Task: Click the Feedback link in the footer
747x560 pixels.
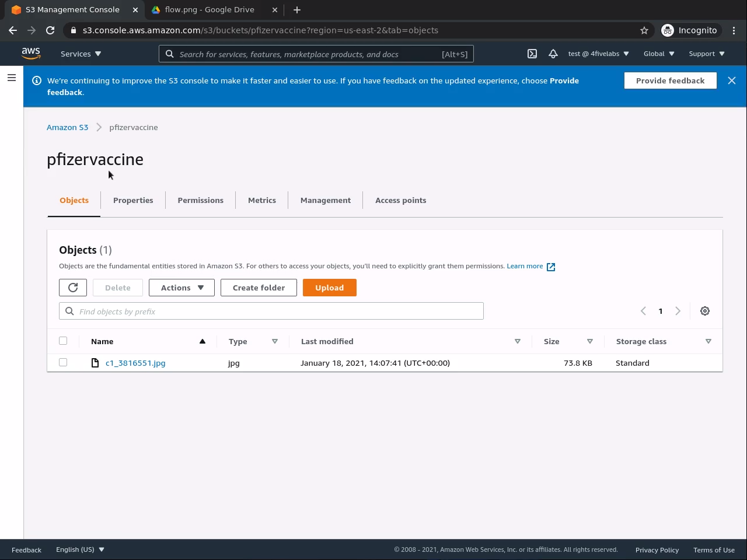Action: tap(26, 549)
